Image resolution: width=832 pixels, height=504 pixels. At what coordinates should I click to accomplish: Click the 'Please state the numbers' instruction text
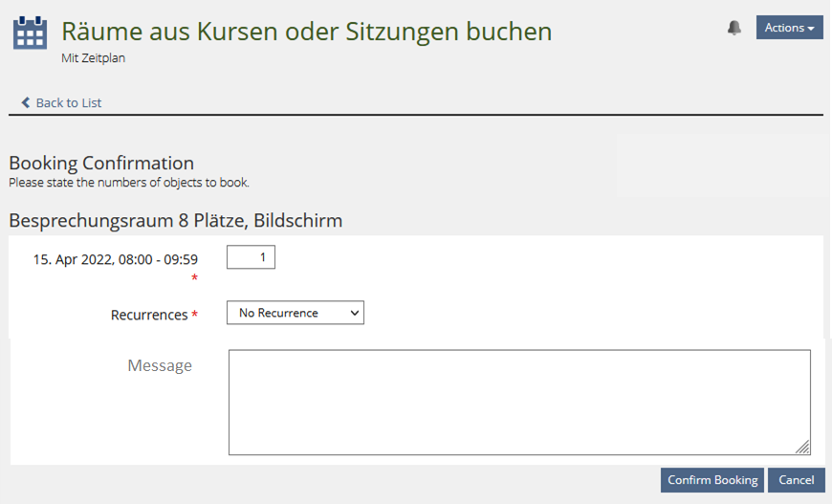129,182
